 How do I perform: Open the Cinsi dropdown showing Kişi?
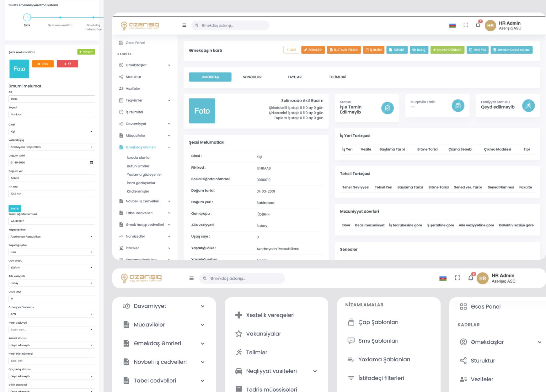[x=52, y=132]
